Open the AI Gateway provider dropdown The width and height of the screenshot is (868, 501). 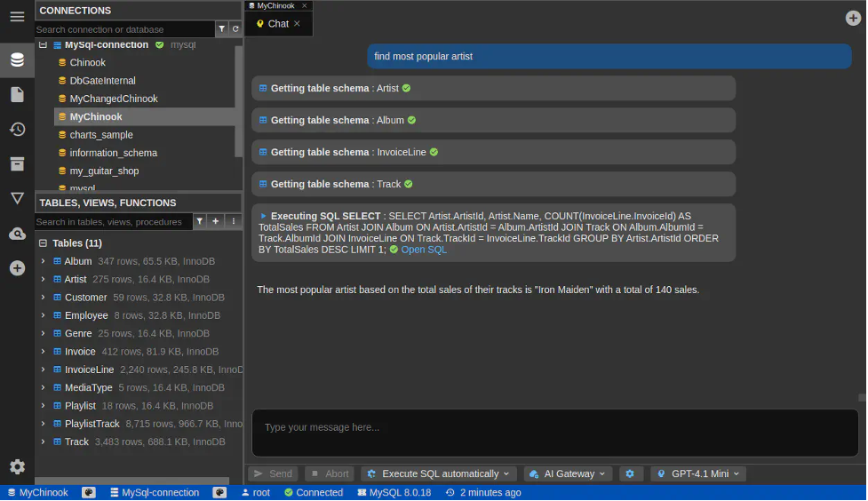pyautogui.click(x=568, y=473)
